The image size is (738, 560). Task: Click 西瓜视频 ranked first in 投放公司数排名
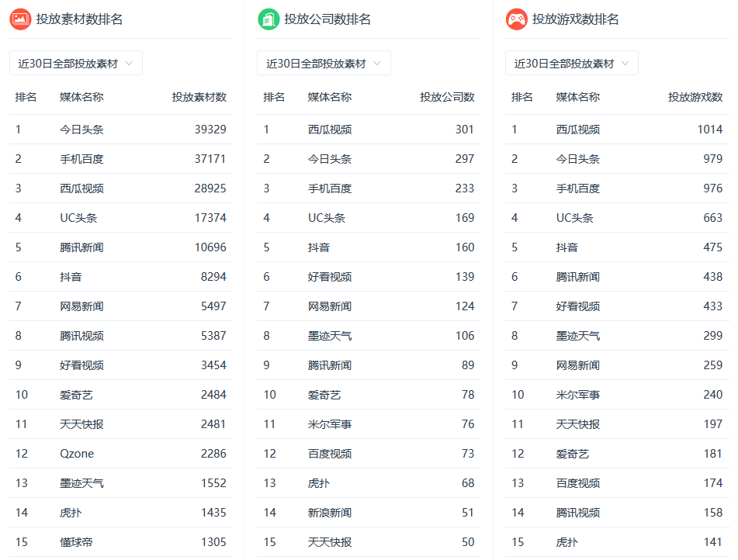coord(330,130)
